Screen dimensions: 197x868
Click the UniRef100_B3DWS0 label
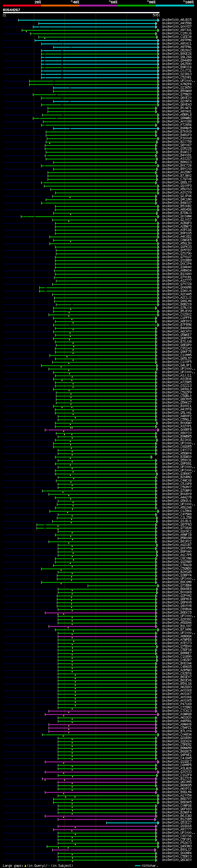click(177, 457)
